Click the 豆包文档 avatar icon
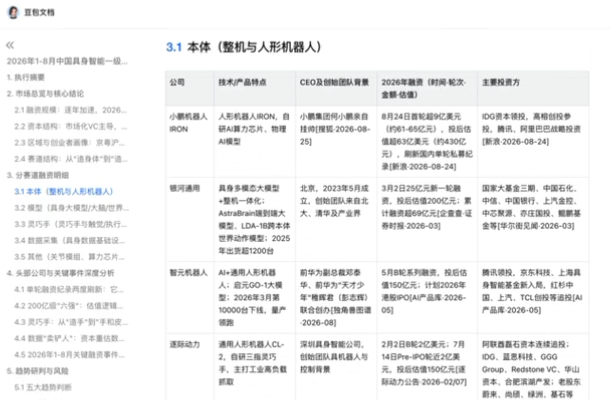This screenshot has width=610, height=400. coord(13,12)
